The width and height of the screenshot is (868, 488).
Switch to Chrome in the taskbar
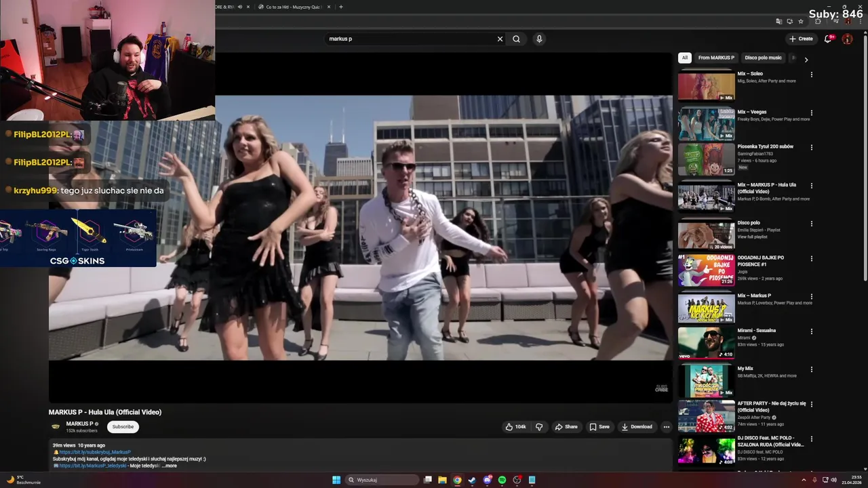(457, 480)
